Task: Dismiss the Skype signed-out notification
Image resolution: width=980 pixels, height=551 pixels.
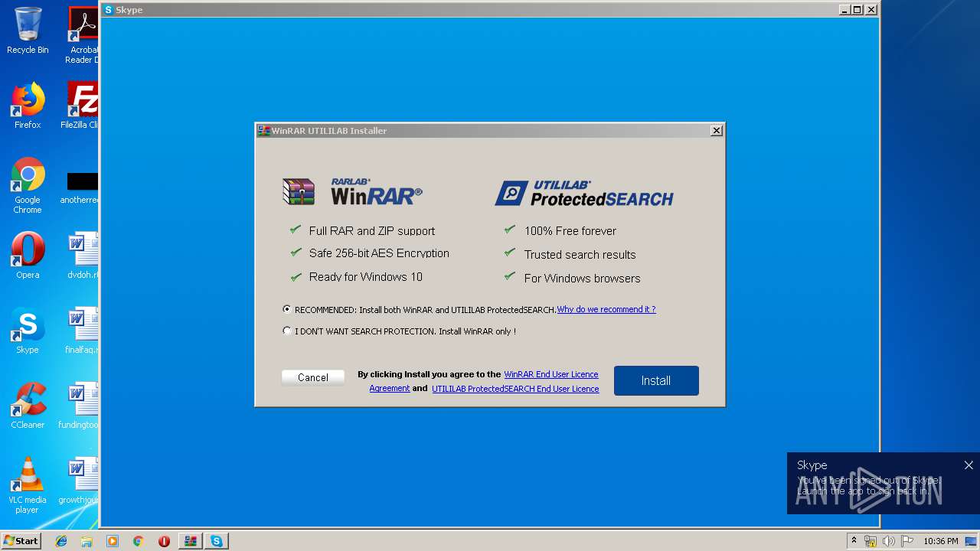Action: coord(969,465)
